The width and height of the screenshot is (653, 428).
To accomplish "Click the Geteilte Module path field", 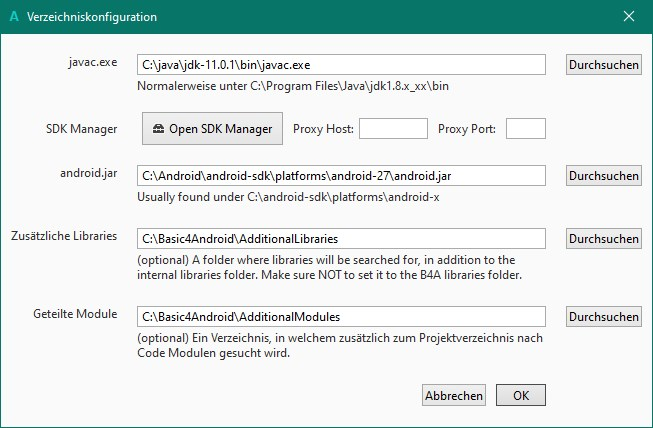I will coord(341,316).
